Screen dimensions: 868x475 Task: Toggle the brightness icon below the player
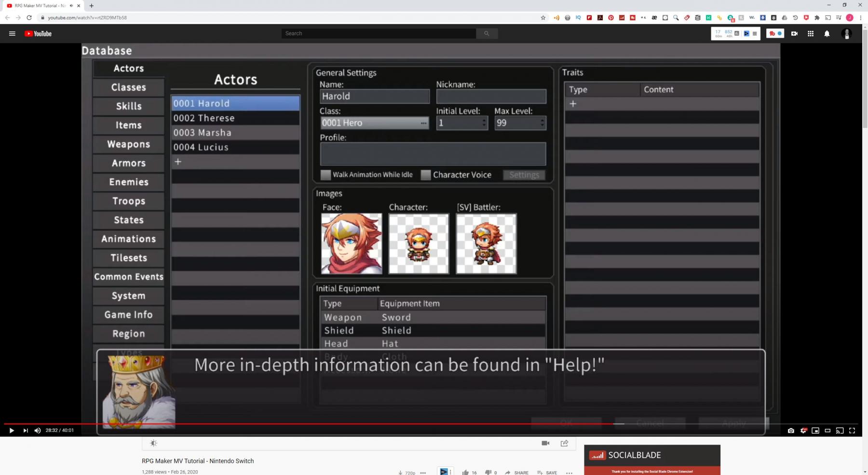pos(153,443)
